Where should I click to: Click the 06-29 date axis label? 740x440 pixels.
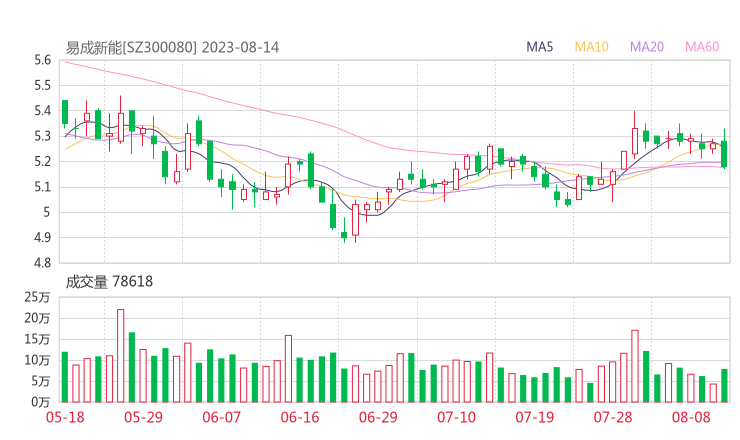point(378,417)
